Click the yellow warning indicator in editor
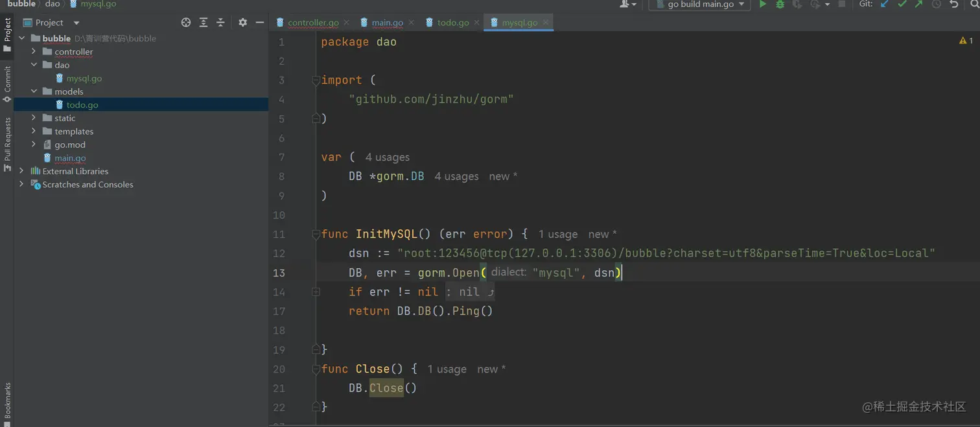Screen dimensions: 980x427 (966, 41)
